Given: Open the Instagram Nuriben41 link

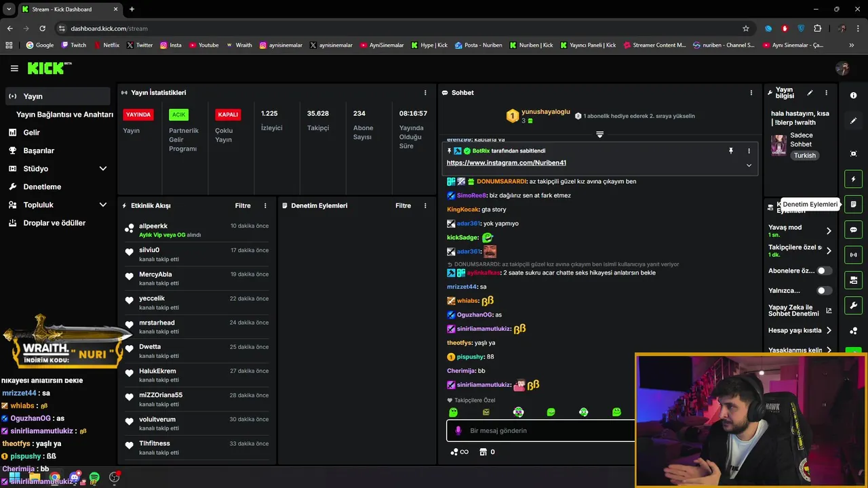Looking at the screenshot, I should pos(507,163).
